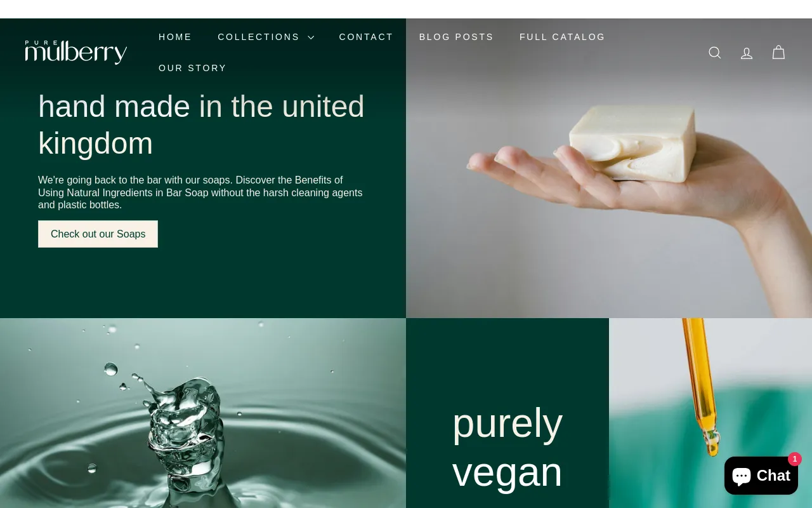Screen dimensions: 812x508
Task: Open the search magnifier icon
Action: click(715, 53)
